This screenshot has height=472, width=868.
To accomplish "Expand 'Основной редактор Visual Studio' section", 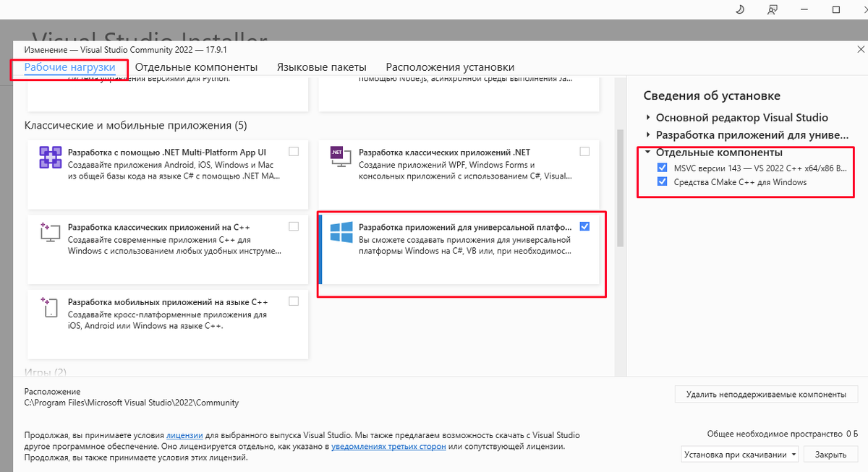I will tap(648, 117).
